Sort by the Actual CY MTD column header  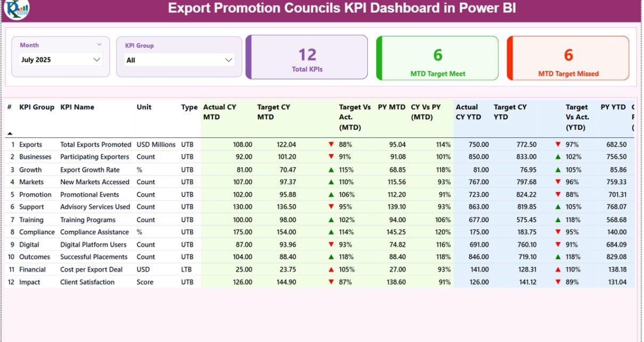point(219,112)
